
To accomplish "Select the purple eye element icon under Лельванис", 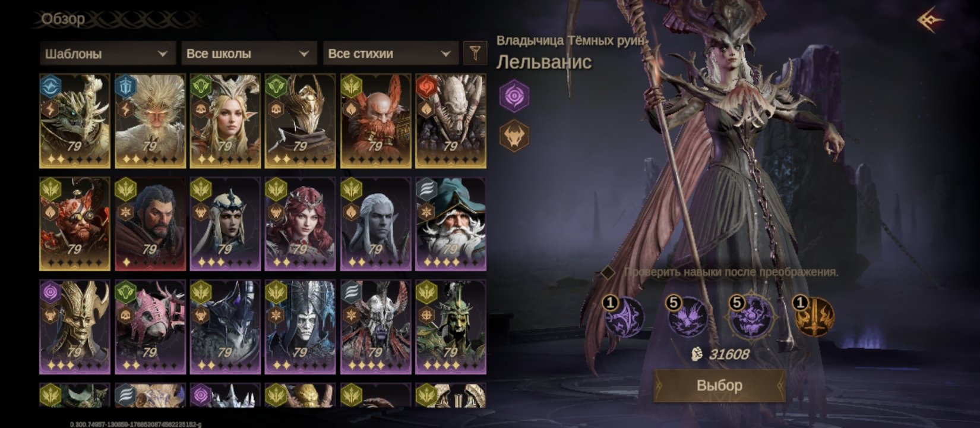I will click(x=514, y=96).
